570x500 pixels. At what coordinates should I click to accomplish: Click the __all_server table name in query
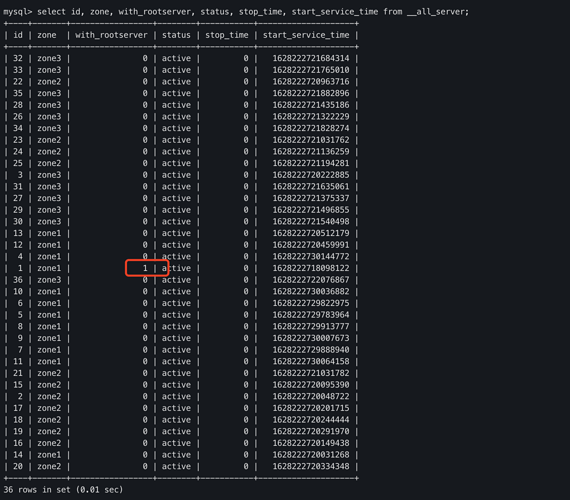(438, 12)
